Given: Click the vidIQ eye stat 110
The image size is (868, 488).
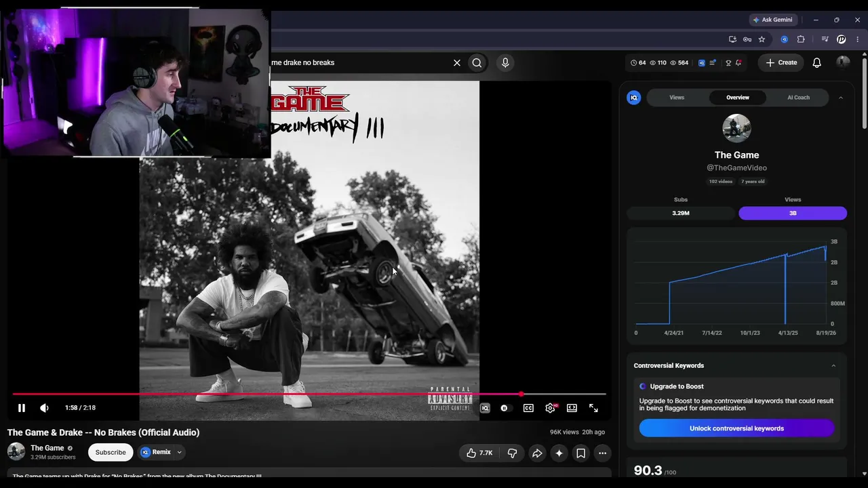Looking at the screenshot, I should tap(658, 62).
